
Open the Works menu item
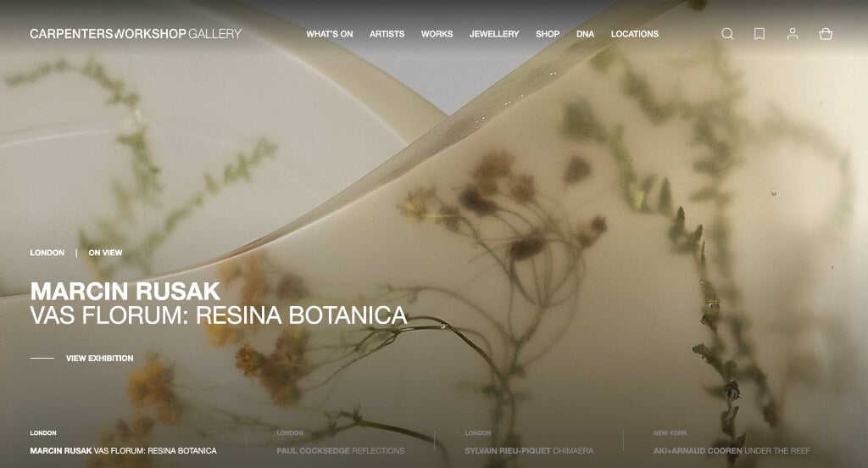click(437, 34)
